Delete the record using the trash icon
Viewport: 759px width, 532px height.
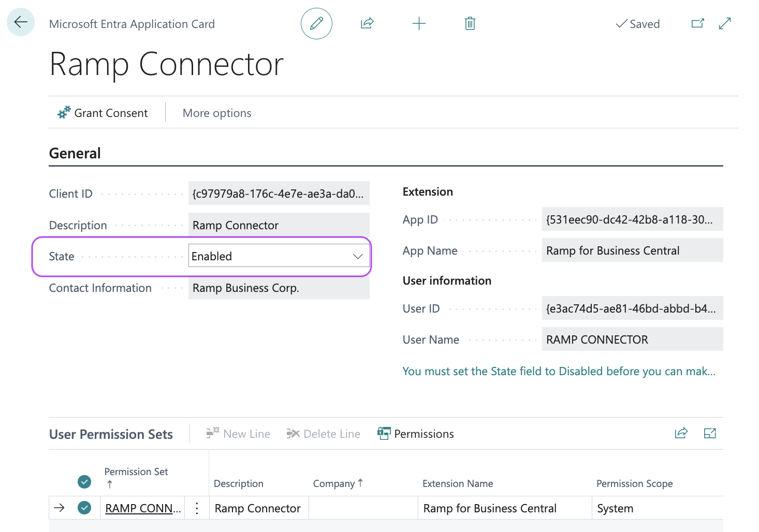pos(470,23)
